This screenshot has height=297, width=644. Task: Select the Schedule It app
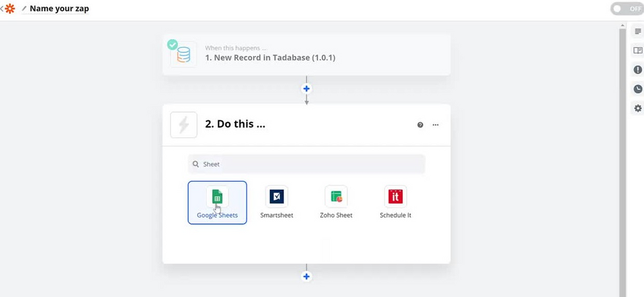pos(395,202)
